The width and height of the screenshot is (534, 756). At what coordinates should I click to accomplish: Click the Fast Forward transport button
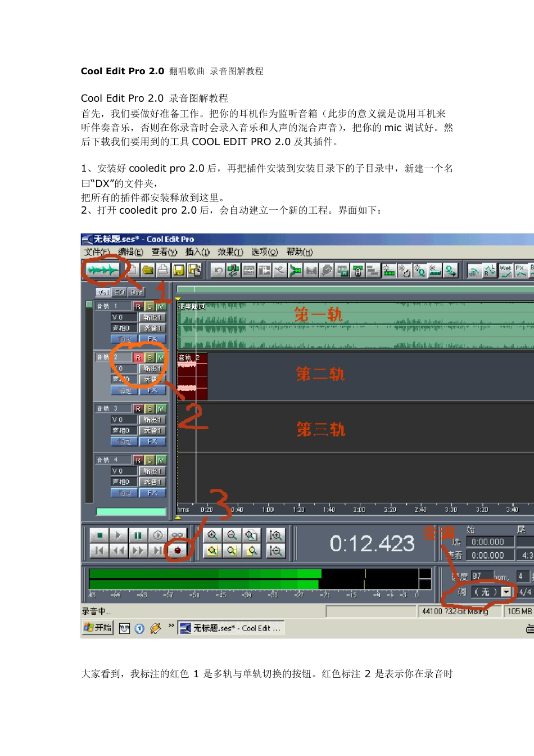click(138, 551)
